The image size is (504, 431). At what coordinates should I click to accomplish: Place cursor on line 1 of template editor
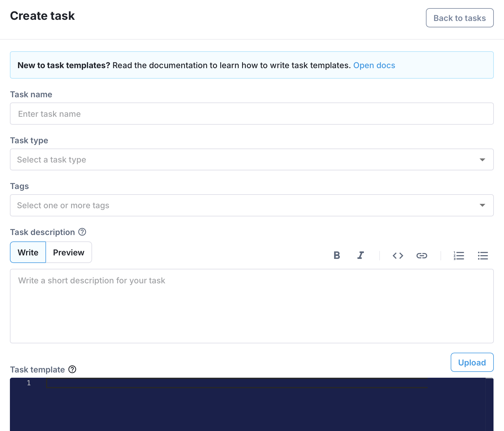click(x=233, y=383)
